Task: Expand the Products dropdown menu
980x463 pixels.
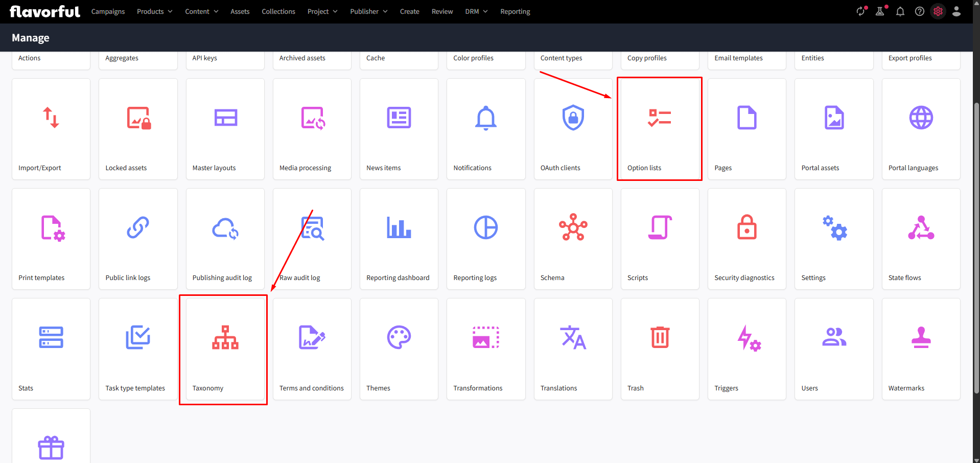Action: pyautogui.click(x=154, y=11)
